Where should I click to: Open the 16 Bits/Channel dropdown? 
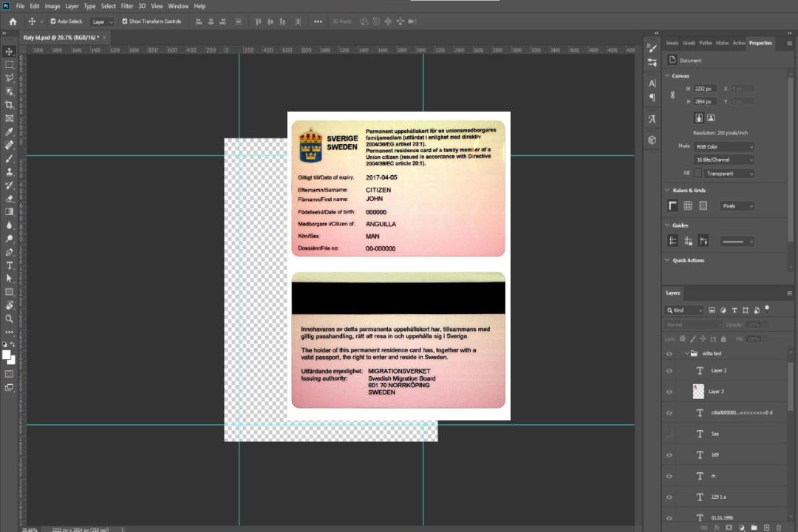(x=723, y=160)
